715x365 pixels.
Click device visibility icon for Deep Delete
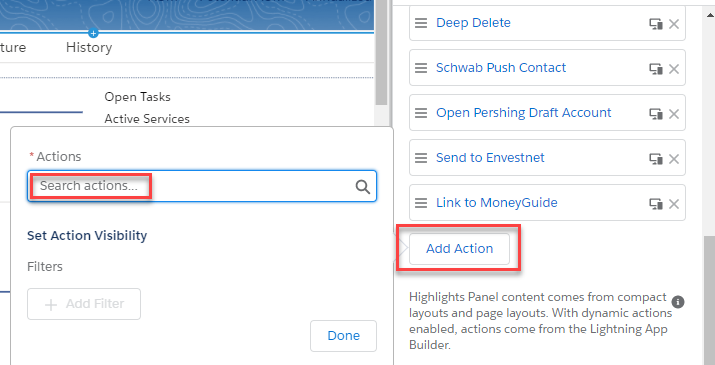coord(656,24)
